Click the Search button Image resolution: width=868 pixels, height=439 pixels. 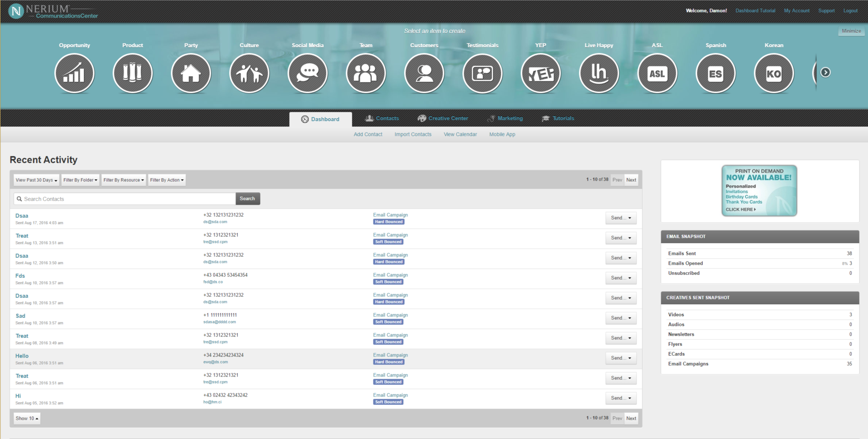[248, 199]
